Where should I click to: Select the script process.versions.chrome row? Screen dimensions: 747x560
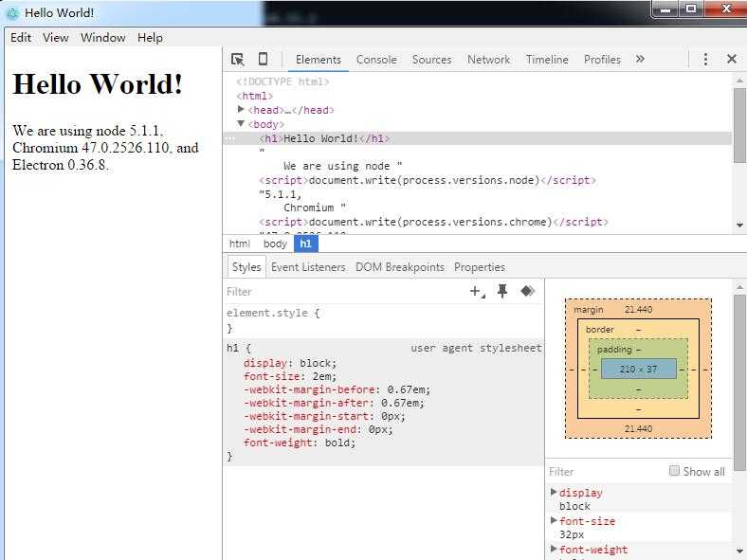coord(433,222)
